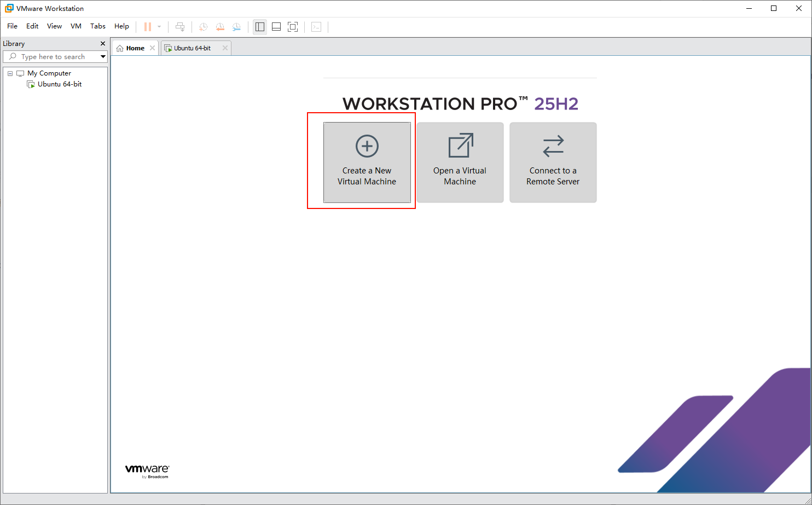The image size is (812, 505).
Task: Click Open a Virtual Machine
Action: 460,162
